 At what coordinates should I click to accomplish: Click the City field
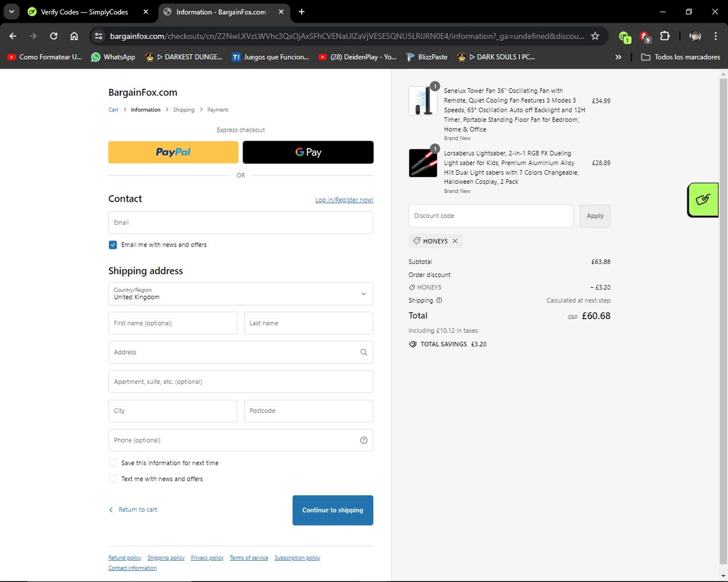173,411
